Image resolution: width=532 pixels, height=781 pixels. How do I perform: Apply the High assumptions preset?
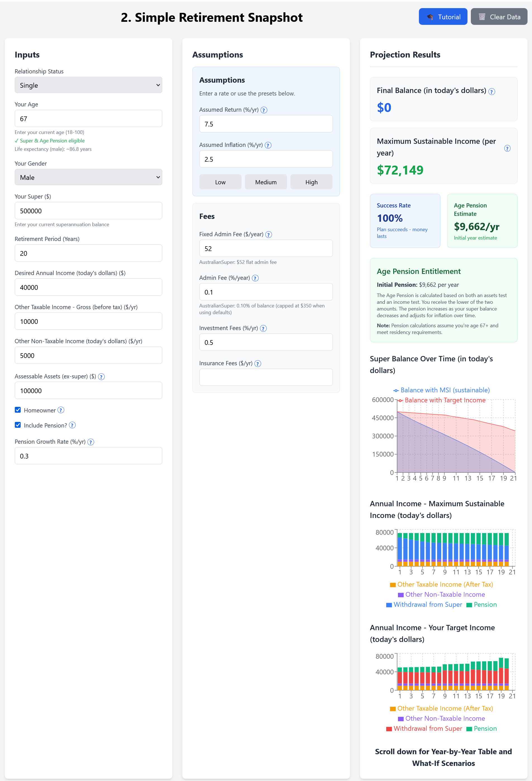tap(311, 182)
